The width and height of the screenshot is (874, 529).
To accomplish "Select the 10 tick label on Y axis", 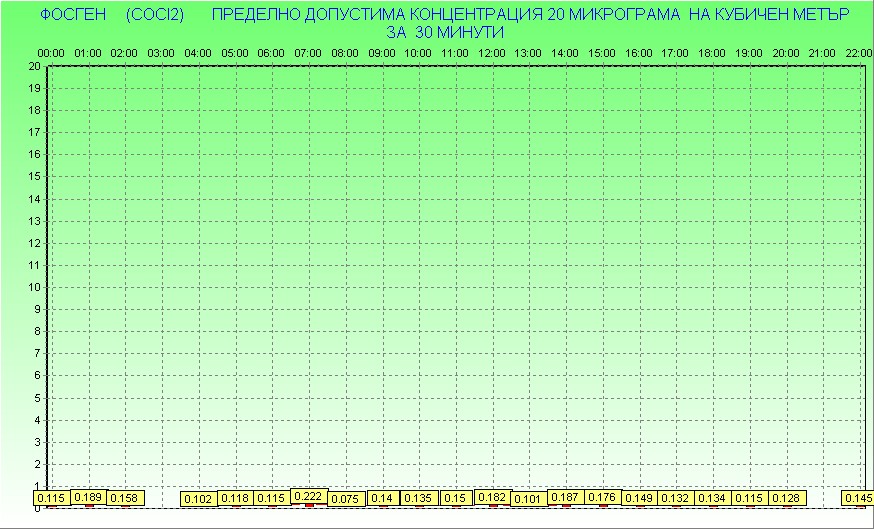I will [35, 287].
